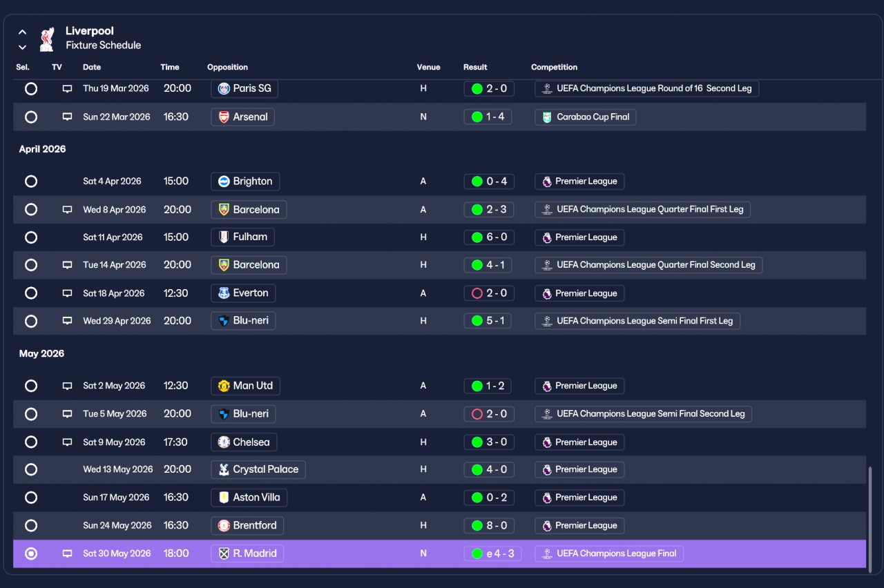Screen dimensions: 884x588
Task: Click the down chevron beside Liverpool
Action: click(22, 47)
